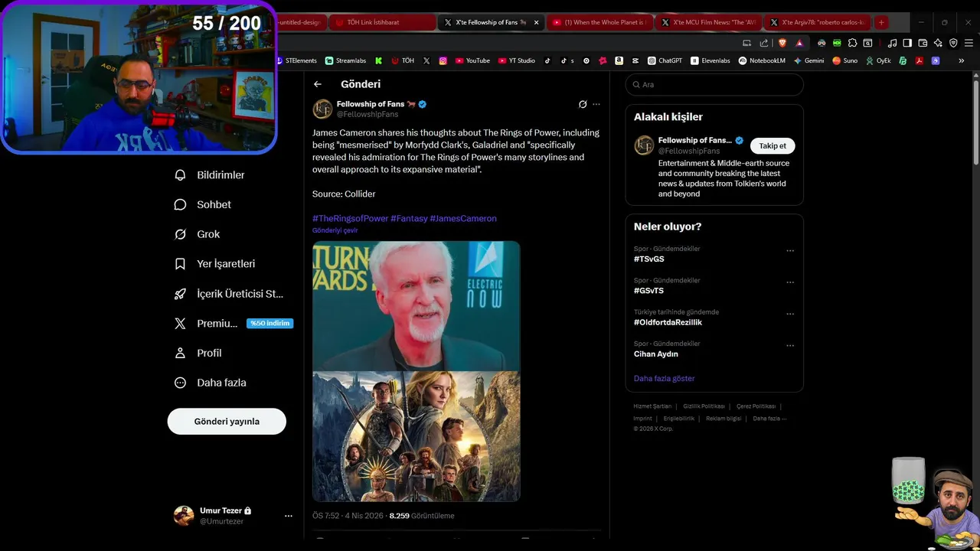This screenshot has height=551, width=980.
Task: Switch to X'te MCU Film News tab
Action: (708, 22)
